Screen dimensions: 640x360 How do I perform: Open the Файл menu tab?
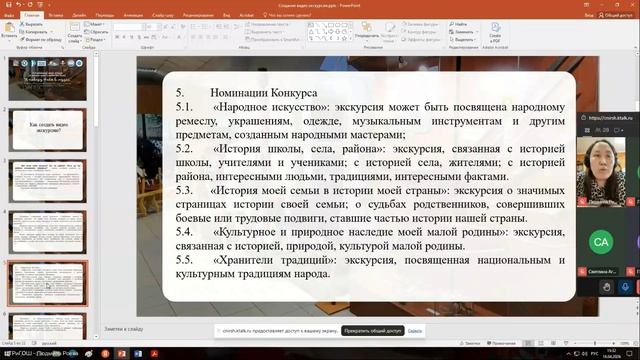pyautogui.click(x=9, y=15)
